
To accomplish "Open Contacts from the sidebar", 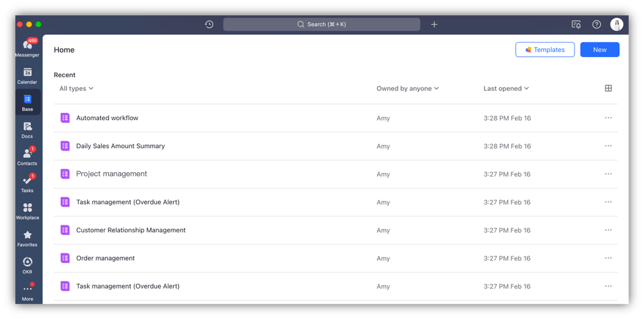I will tap(27, 157).
